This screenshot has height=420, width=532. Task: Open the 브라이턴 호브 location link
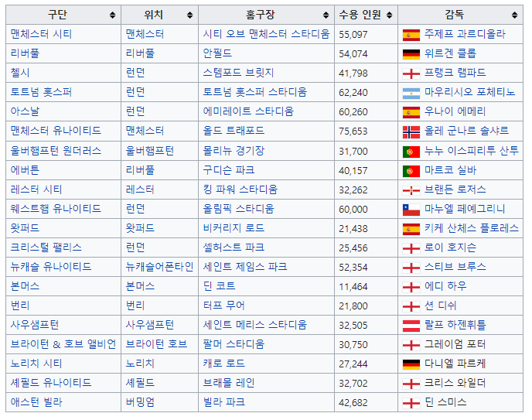tap(156, 344)
